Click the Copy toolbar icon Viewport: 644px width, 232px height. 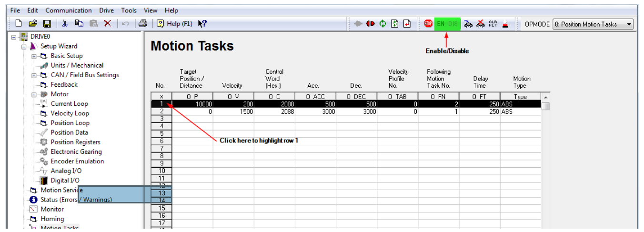(x=79, y=23)
